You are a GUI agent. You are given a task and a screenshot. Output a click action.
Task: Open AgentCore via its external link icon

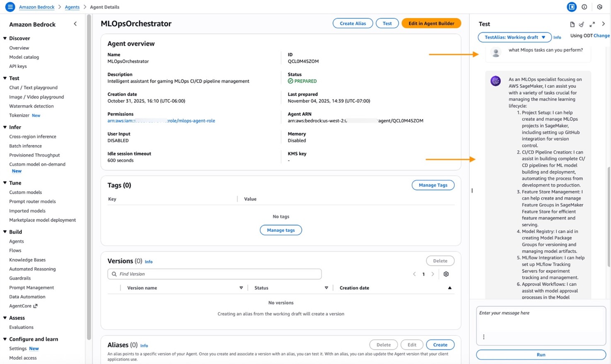36,306
